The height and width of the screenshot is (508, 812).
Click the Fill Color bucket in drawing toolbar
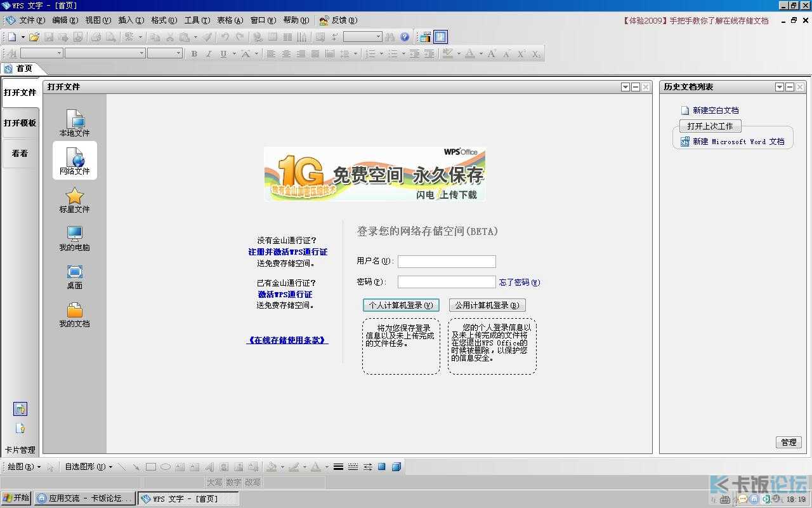click(x=272, y=467)
